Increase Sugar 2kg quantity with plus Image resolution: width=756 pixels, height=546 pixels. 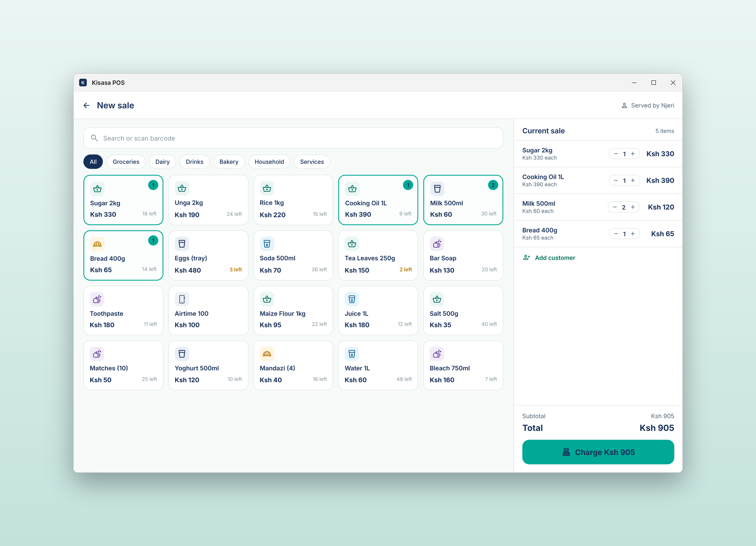tap(633, 154)
